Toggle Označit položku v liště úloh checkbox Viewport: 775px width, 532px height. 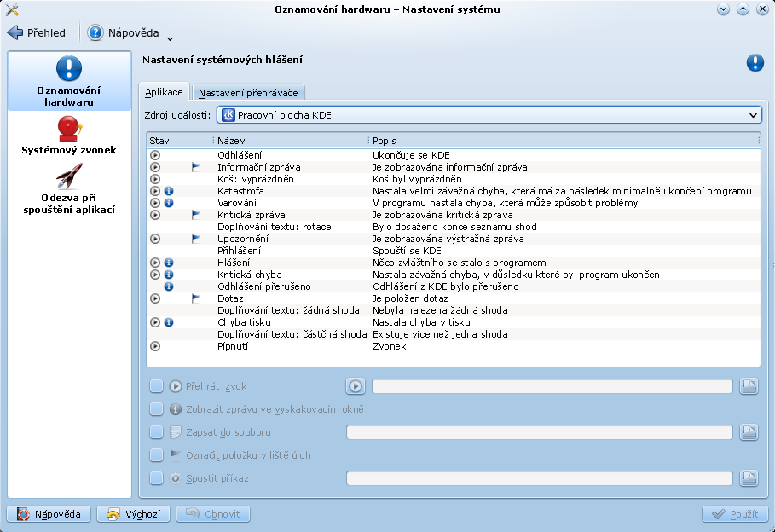click(x=156, y=455)
